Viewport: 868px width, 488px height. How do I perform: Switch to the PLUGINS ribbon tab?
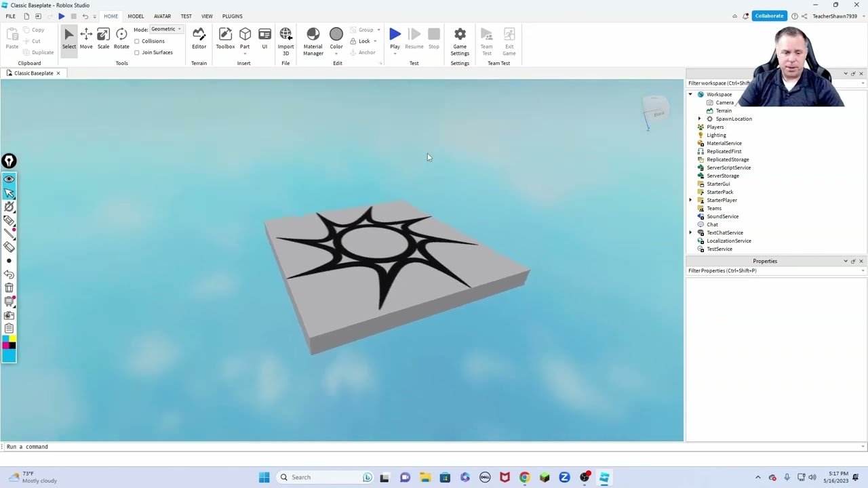tap(232, 16)
